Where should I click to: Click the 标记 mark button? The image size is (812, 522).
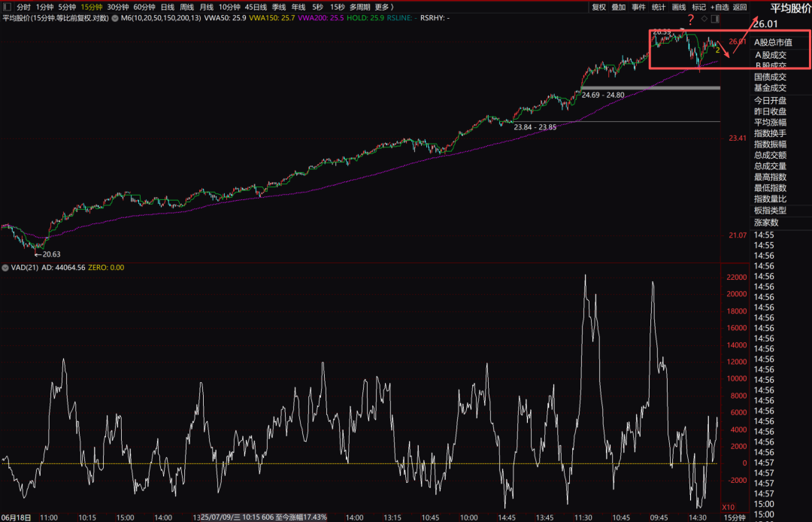coord(699,7)
